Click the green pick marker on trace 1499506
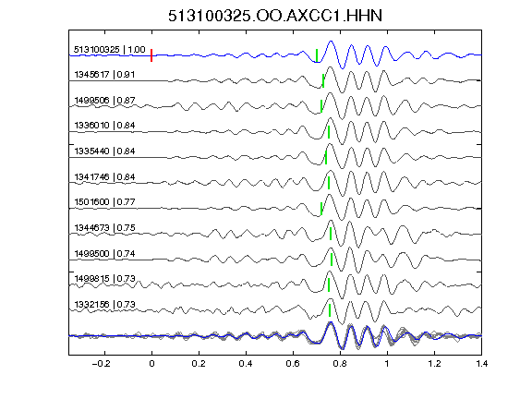Viewport: 532px width, 399px height. click(x=321, y=106)
